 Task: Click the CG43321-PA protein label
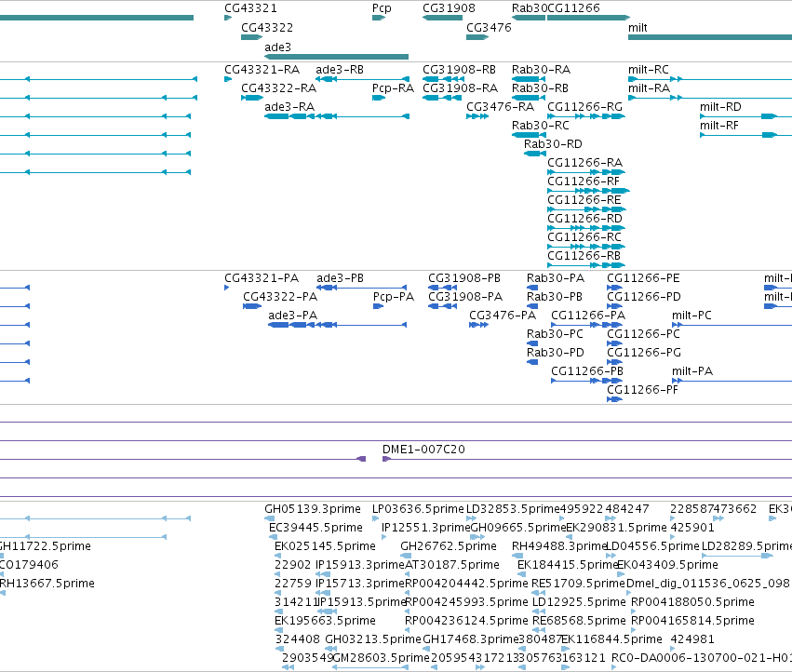click(x=262, y=278)
